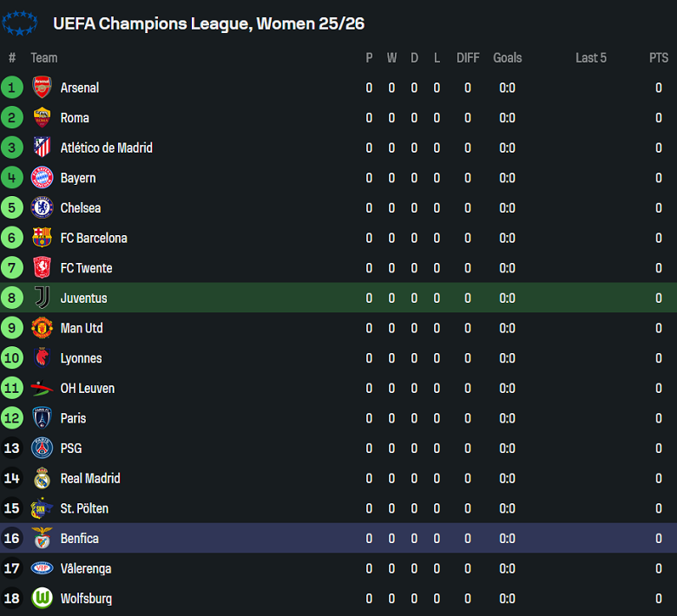Screen dimensions: 677x616
Task: Click the UEFA Champions League, Women 25/26 title
Action: tap(208, 23)
